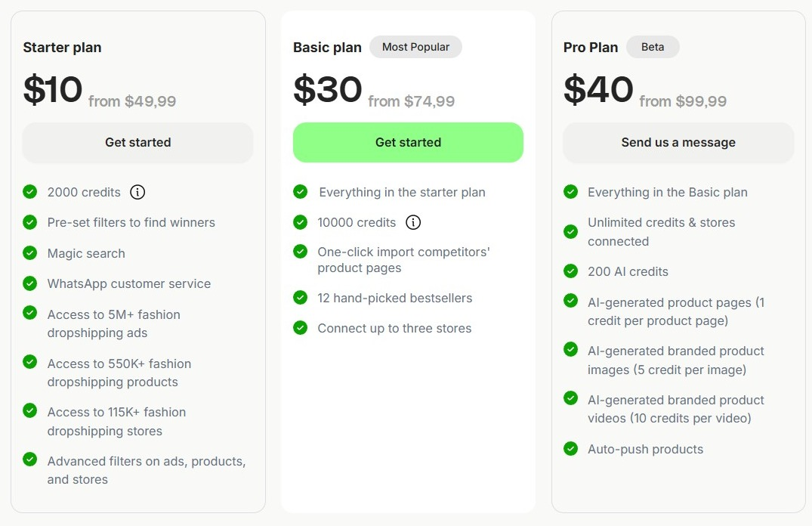Click the checkmark beside WhatsApp customer service
The height and width of the screenshot is (526, 812).
click(30, 283)
